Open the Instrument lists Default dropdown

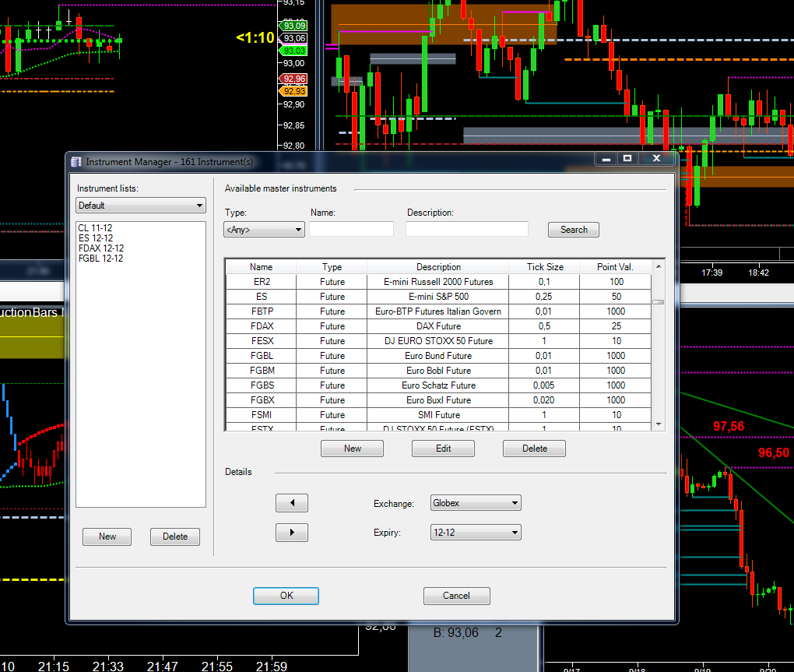141,205
